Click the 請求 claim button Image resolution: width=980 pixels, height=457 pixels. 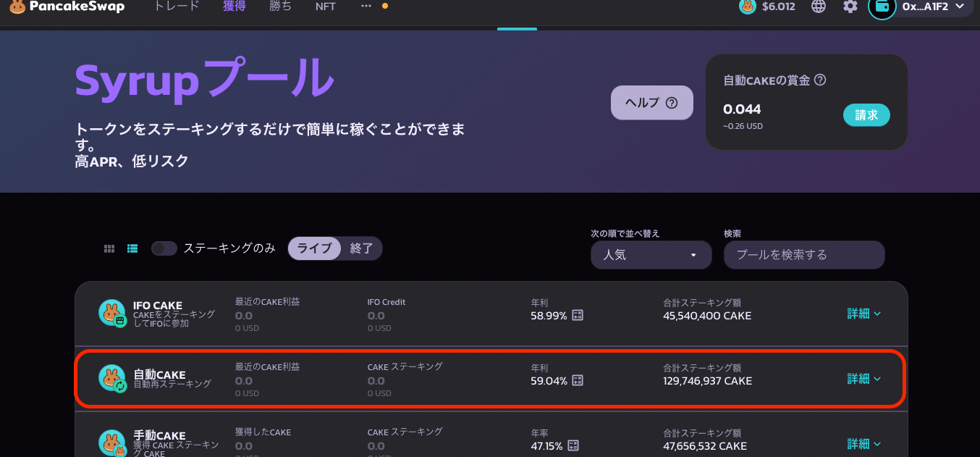(866, 115)
